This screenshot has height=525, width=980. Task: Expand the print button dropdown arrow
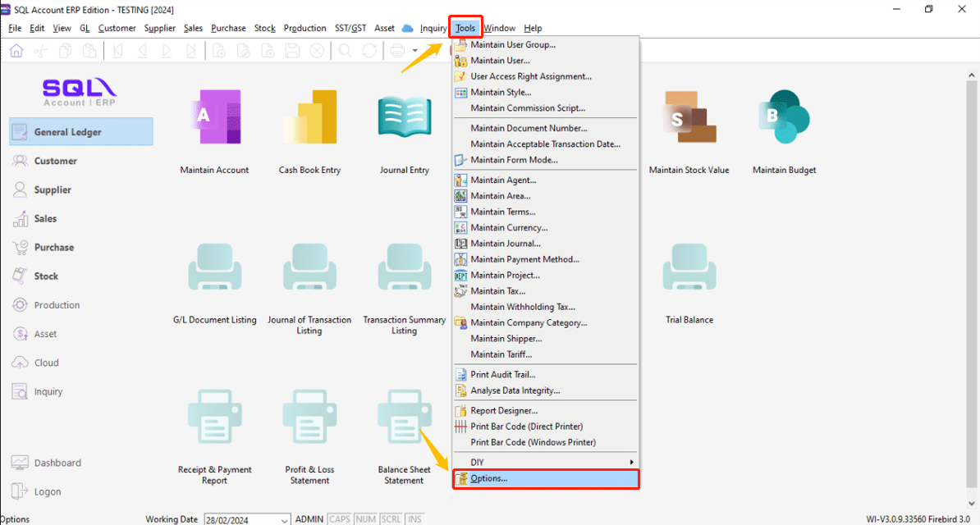tap(415, 51)
